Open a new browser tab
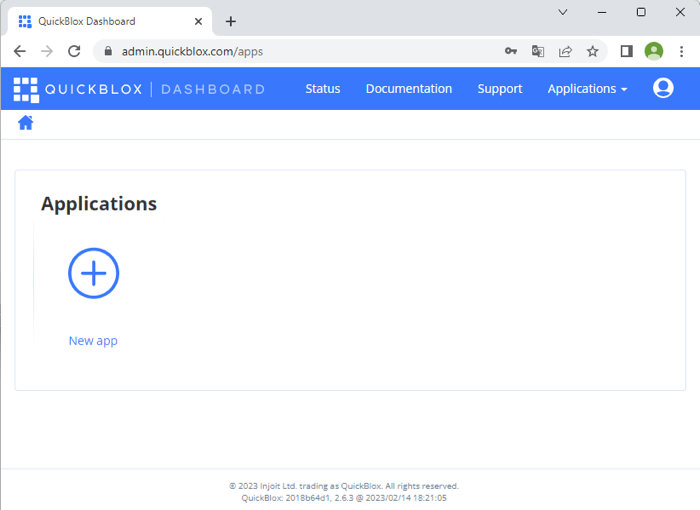The image size is (700, 510). (x=230, y=21)
